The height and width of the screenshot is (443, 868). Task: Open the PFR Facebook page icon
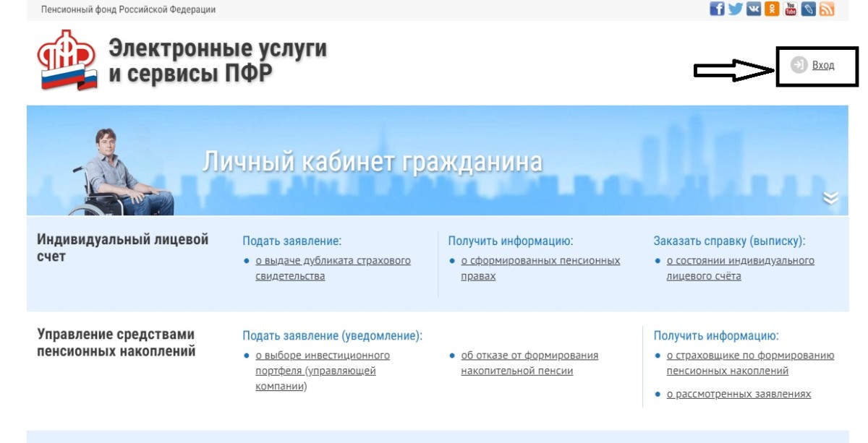(717, 9)
